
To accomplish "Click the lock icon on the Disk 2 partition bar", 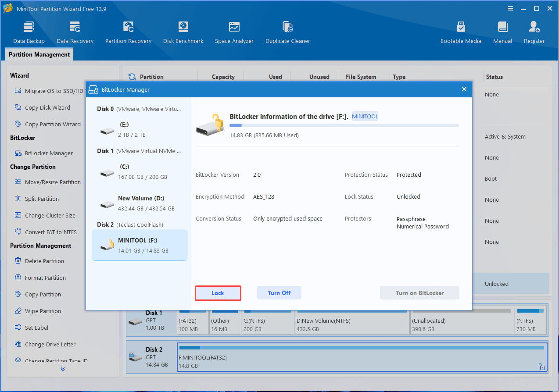I will point(542,367).
